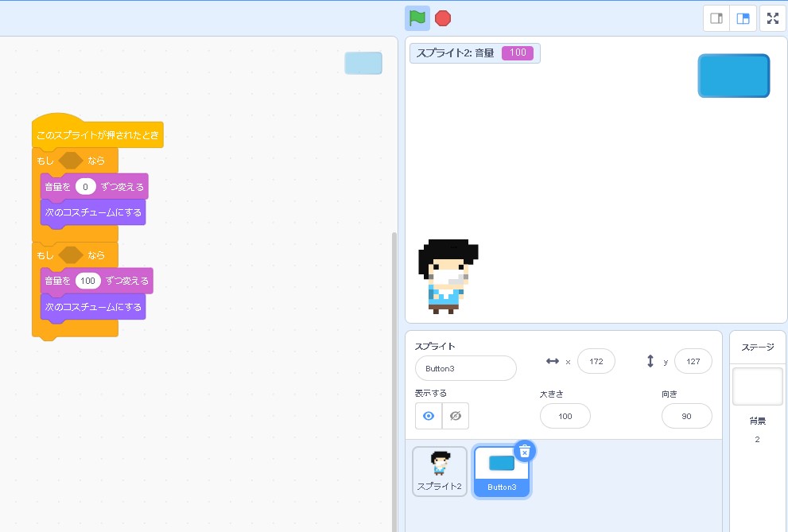Click the 大きさ size field
Image resolution: width=788 pixels, height=532 pixels.
(565, 416)
